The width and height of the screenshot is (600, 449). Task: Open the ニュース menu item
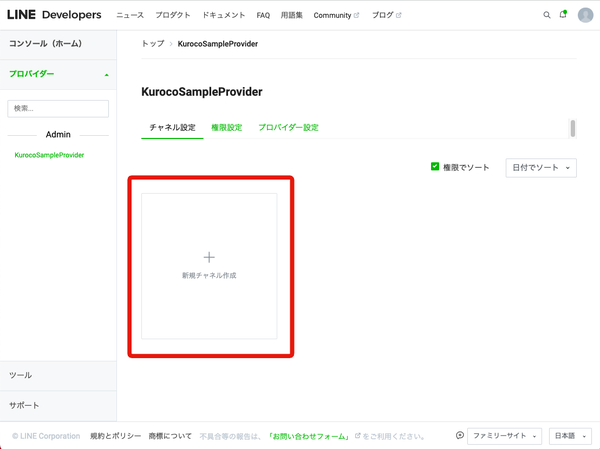(x=130, y=15)
